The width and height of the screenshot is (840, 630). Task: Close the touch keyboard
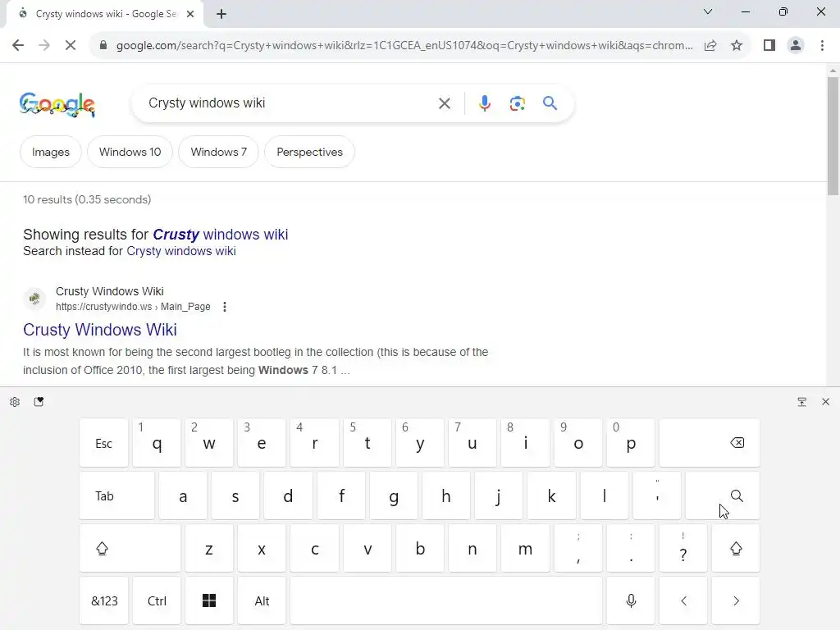point(825,402)
